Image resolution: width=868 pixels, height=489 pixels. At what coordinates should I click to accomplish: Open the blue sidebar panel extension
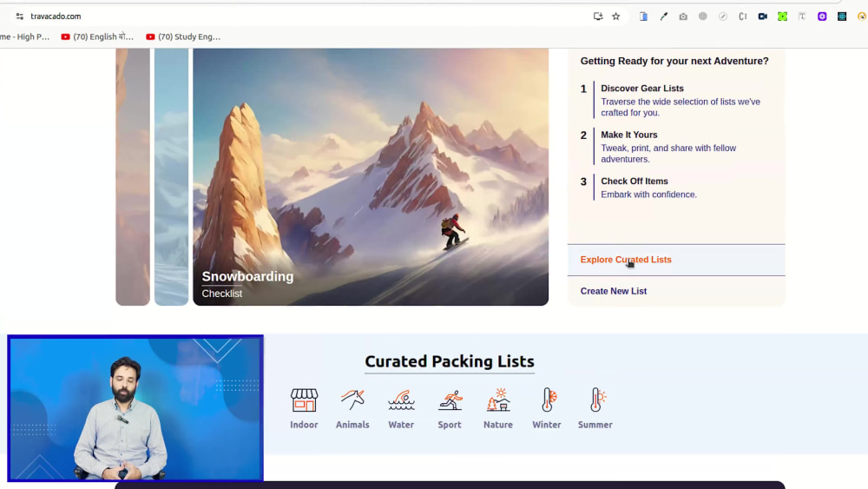point(643,17)
